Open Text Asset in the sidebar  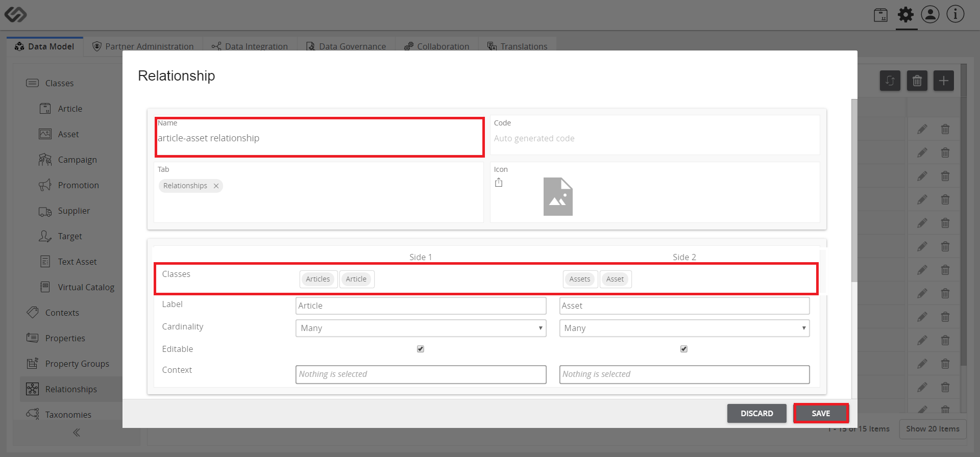pos(77,262)
